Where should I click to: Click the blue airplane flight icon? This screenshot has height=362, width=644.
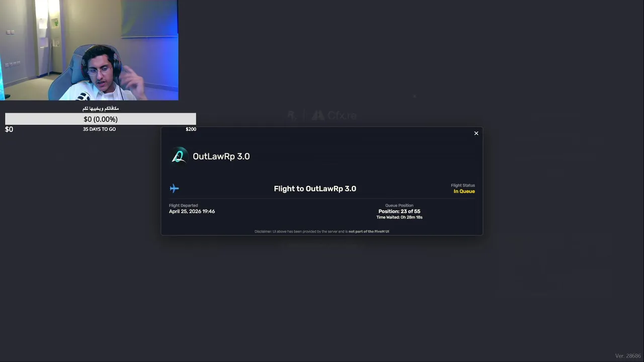pyautogui.click(x=174, y=189)
